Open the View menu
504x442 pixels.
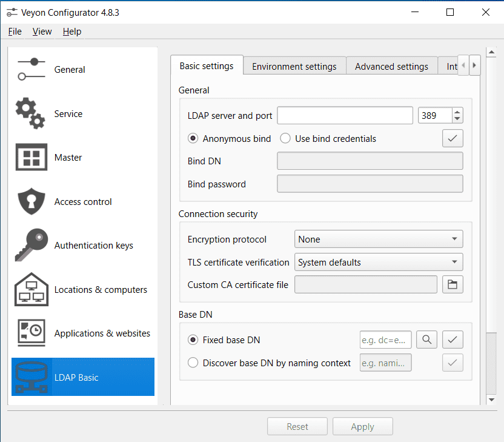tap(42, 32)
